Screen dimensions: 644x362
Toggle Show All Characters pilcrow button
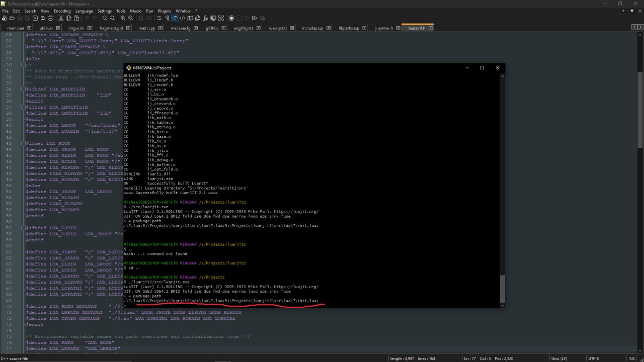tap(168, 18)
